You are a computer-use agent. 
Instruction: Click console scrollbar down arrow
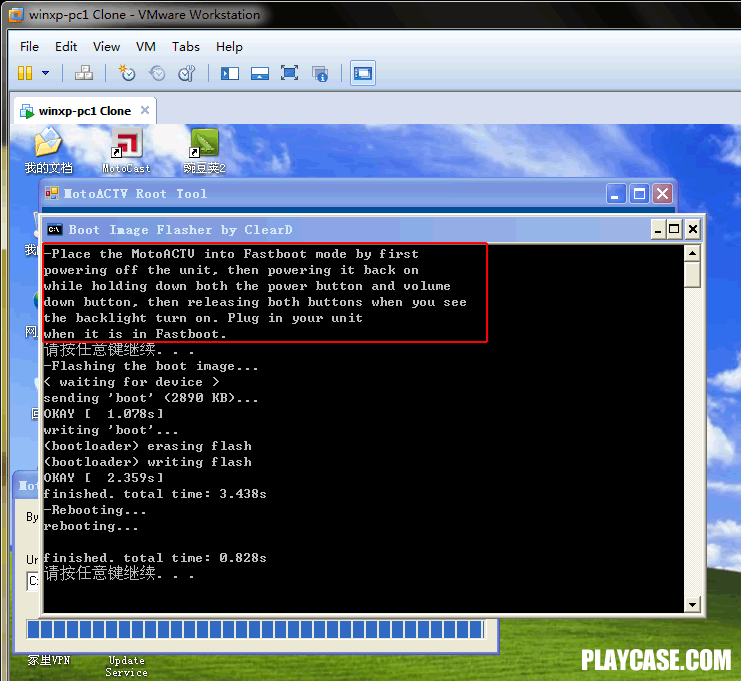[x=692, y=604]
